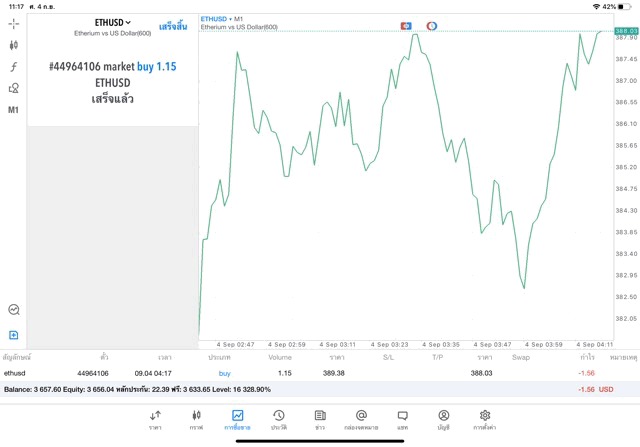Open the การตั้งค่า (Settings) gear tab
640x447 pixels.
click(x=485, y=419)
